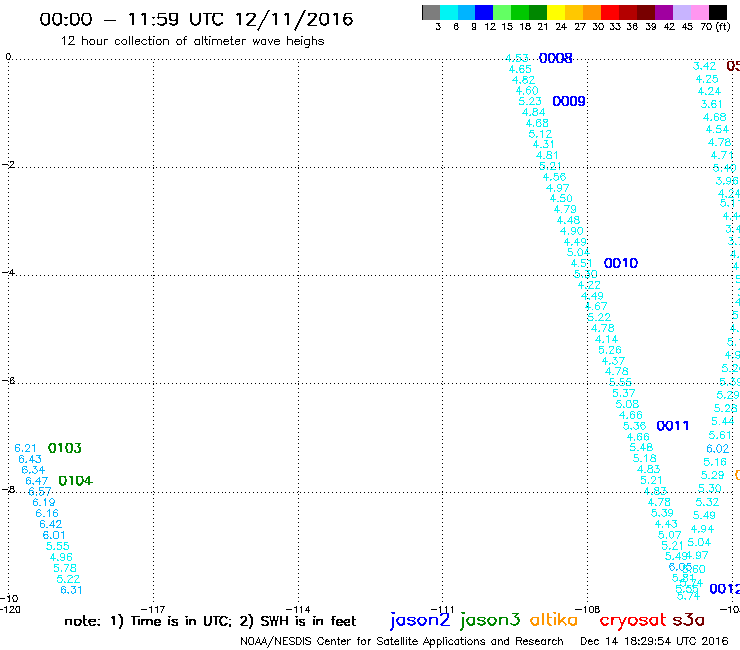Click the wave height value 5.23
This screenshot has height=650, width=740.
coord(530,101)
